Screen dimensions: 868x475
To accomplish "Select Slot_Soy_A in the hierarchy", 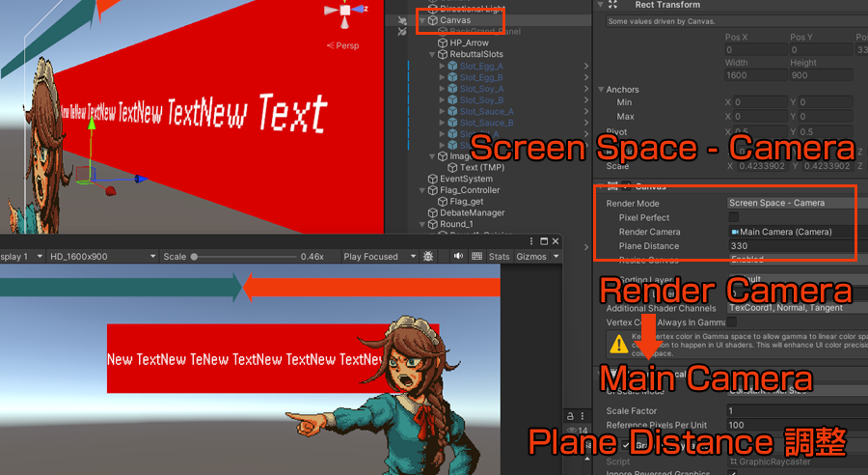I will coord(481,89).
